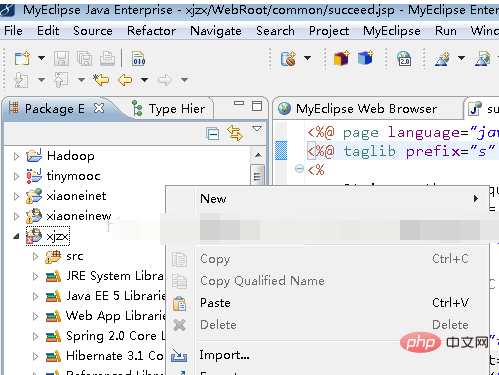499x375 pixels.
Task: Maximize the Package Explorer view
Action: point(257,106)
